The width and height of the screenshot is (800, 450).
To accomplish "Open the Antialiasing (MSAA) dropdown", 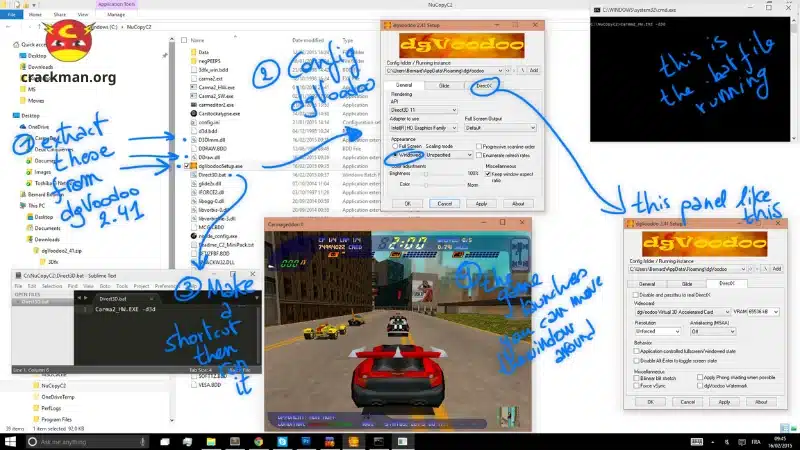I will point(713,331).
